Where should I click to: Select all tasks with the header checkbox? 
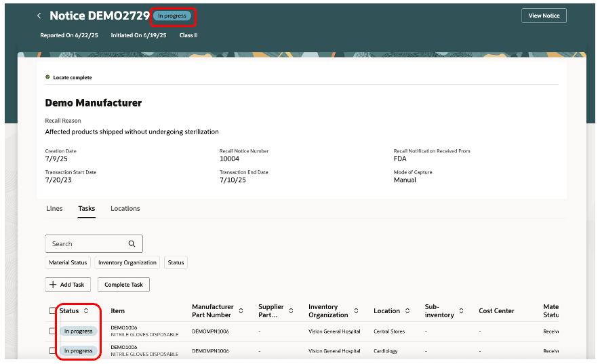(52, 311)
